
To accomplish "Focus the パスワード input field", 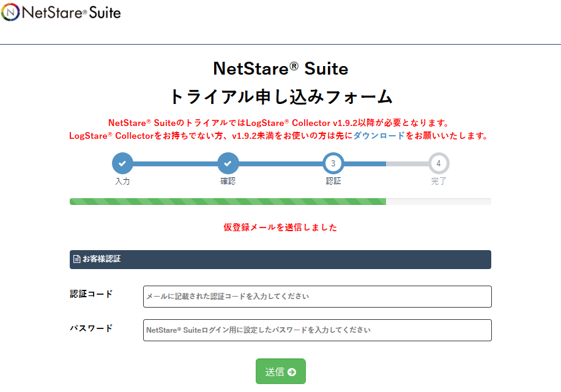I will click(x=318, y=330).
